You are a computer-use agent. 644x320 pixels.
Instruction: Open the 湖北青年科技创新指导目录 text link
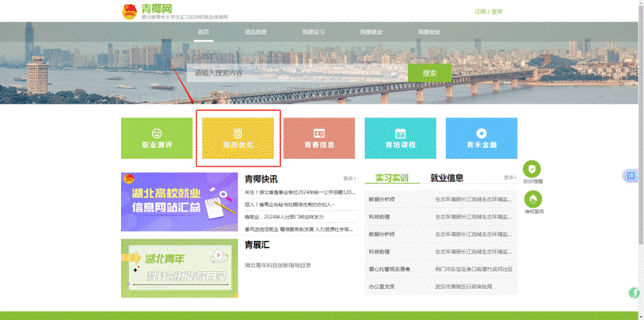click(278, 266)
